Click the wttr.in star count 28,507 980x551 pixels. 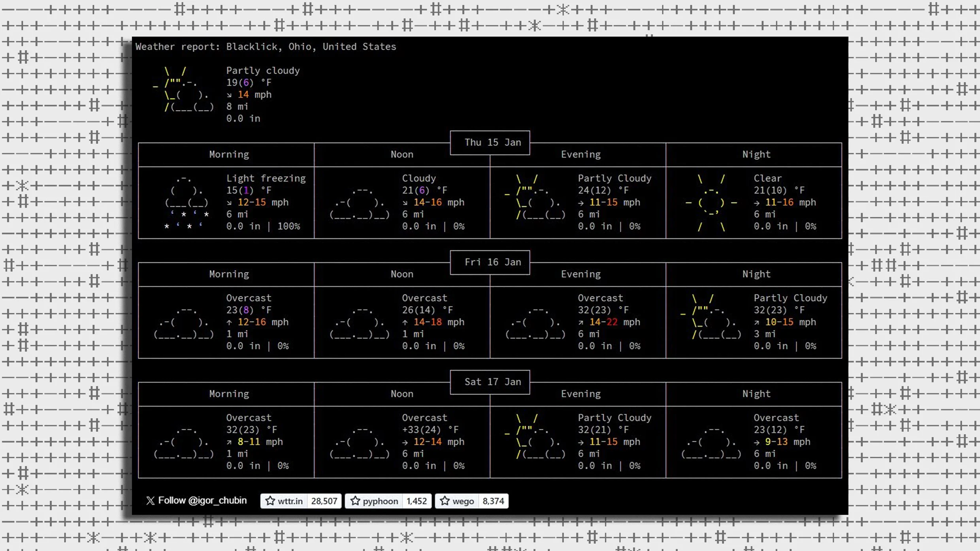click(x=324, y=501)
